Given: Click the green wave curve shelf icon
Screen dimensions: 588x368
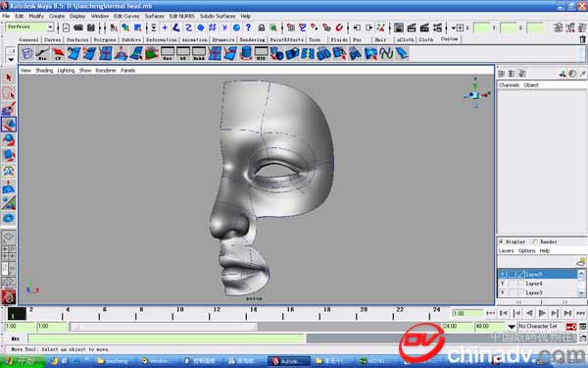Looking at the screenshot, I should coord(386,53).
